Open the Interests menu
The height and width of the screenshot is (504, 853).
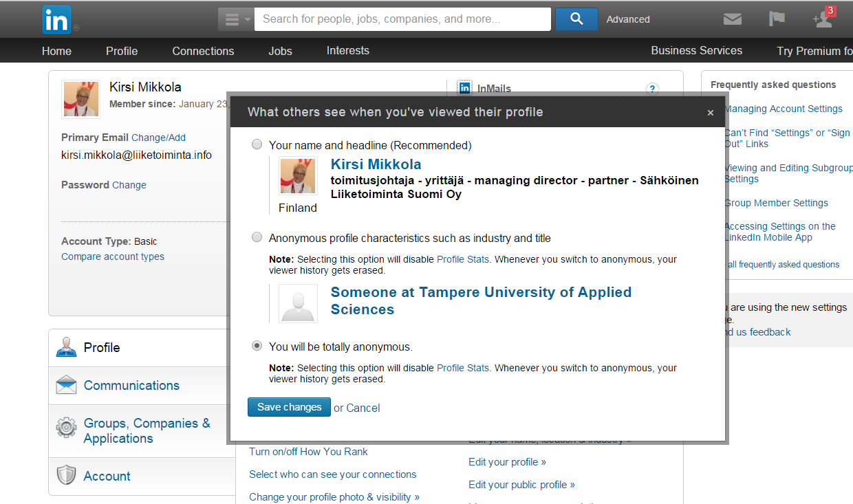(x=348, y=50)
